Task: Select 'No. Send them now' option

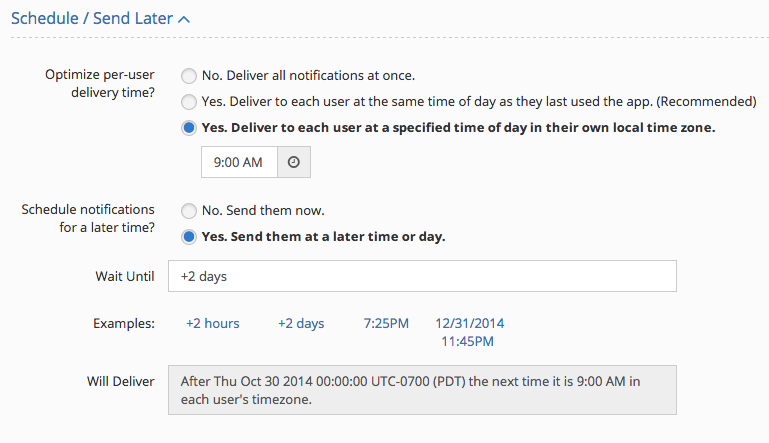Action: (x=189, y=211)
